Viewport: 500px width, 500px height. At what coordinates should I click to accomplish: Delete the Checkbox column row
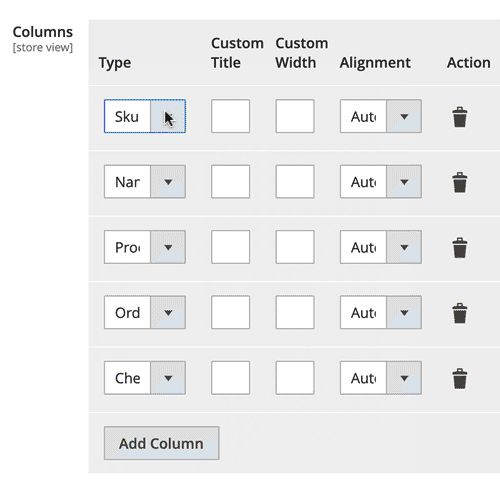tap(460, 378)
